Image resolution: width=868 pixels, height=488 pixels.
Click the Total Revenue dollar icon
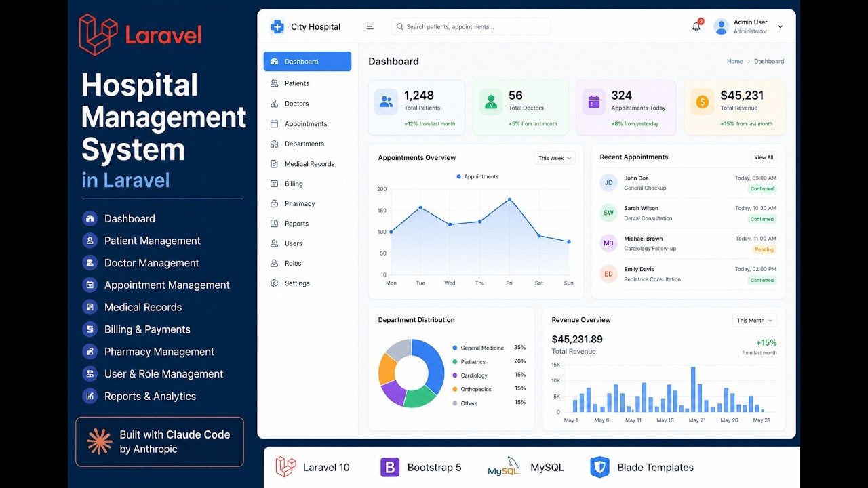click(703, 102)
